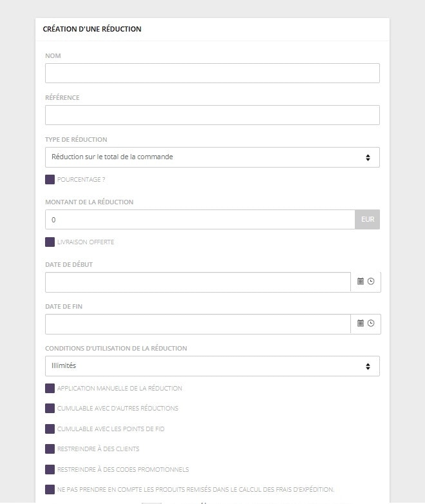Click the Date de début input field
Screen dimensions: 425x504
pos(198,282)
